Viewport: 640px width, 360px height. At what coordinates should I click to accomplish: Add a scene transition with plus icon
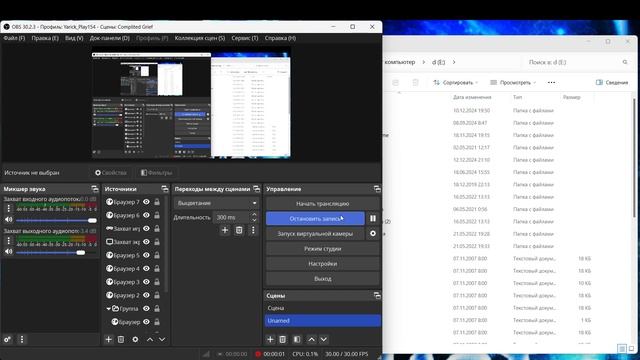(225, 230)
